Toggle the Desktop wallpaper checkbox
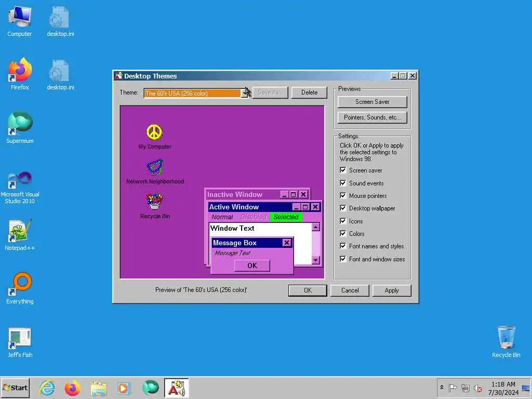The width and height of the screenshot is (532, 399). click(343, 208)
